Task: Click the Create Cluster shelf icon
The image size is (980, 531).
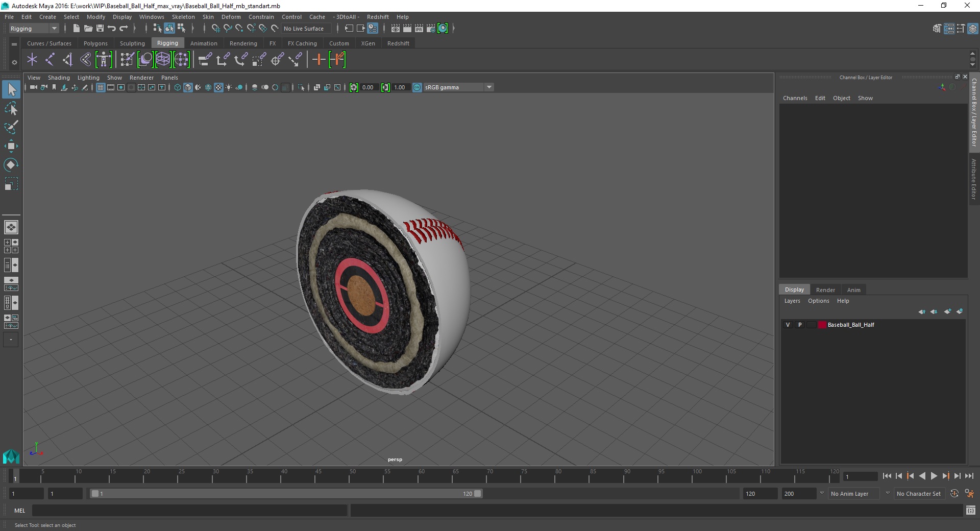Action: [x=181, y=60]
